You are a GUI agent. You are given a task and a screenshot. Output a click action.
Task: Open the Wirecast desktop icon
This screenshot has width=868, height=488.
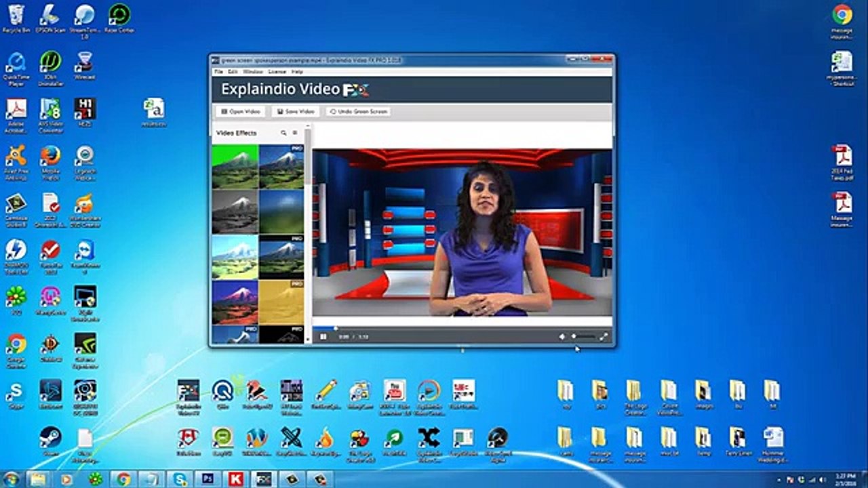[85, 65]
